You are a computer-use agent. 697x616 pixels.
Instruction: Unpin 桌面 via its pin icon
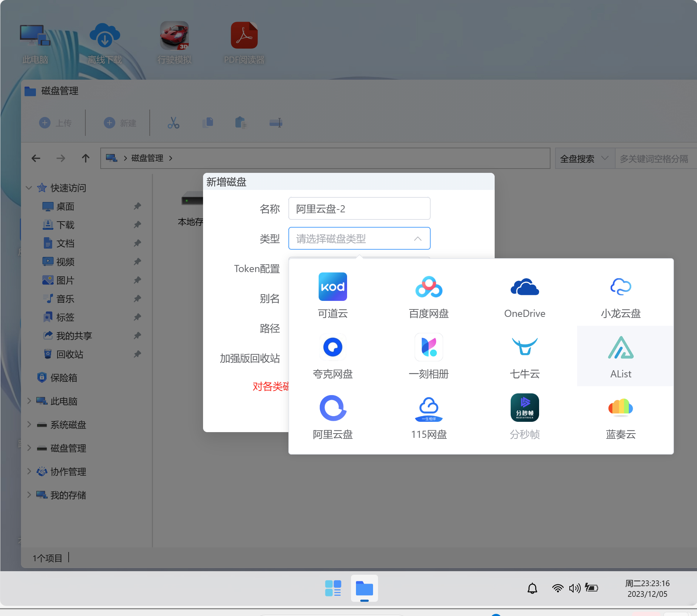click(x=137, y=206)
